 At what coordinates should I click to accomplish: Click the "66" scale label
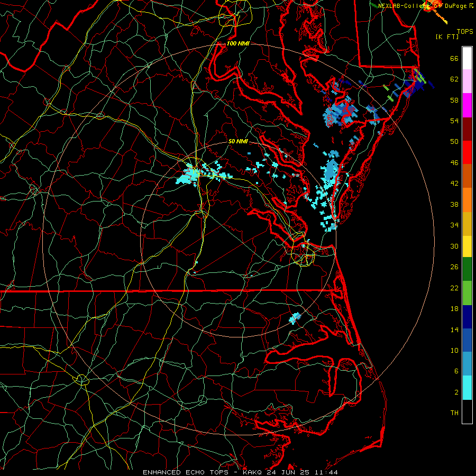[454, 59]
